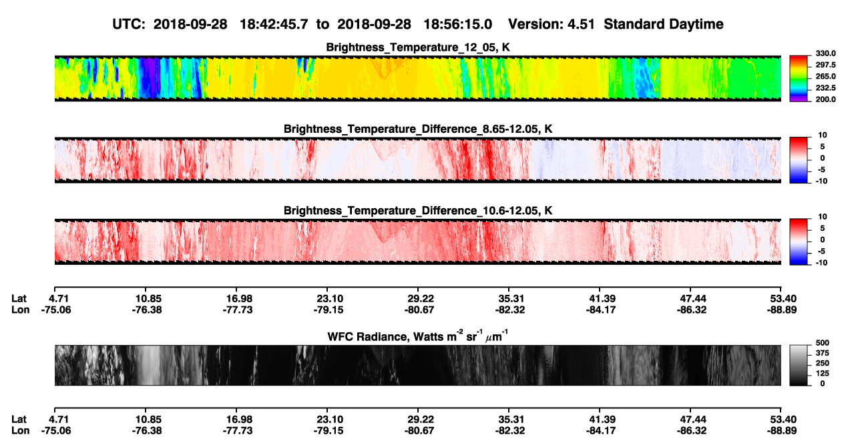Viewport: 868px width, 445px height.
Task: Click Version: 4.51 Standard Daytime text
Action: 616,24
